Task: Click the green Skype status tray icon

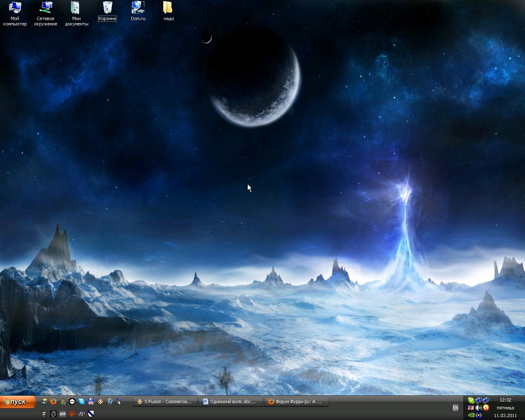Action: [471, 400]
